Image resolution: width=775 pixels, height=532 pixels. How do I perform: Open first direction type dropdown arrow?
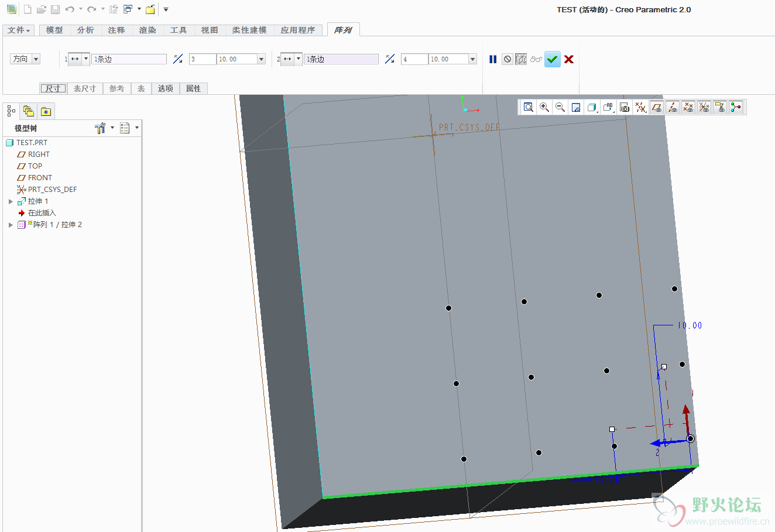pyautogui.click(x=86, y=59)
